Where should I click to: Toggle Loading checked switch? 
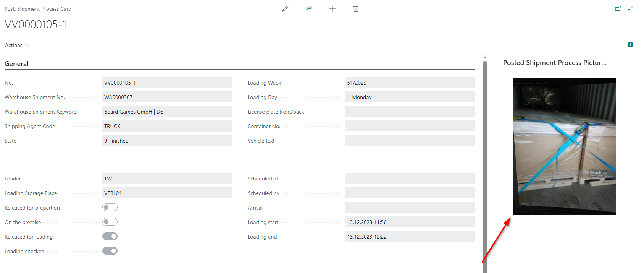click(x=110, y=251)
